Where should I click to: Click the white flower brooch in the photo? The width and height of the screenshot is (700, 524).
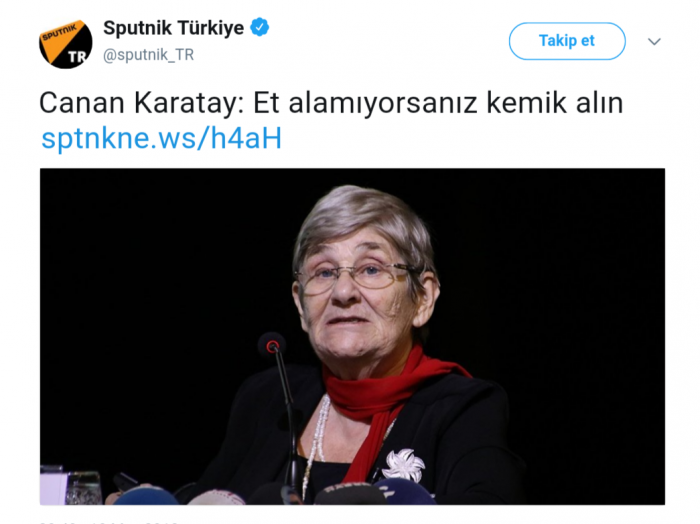tap(404, 465)
